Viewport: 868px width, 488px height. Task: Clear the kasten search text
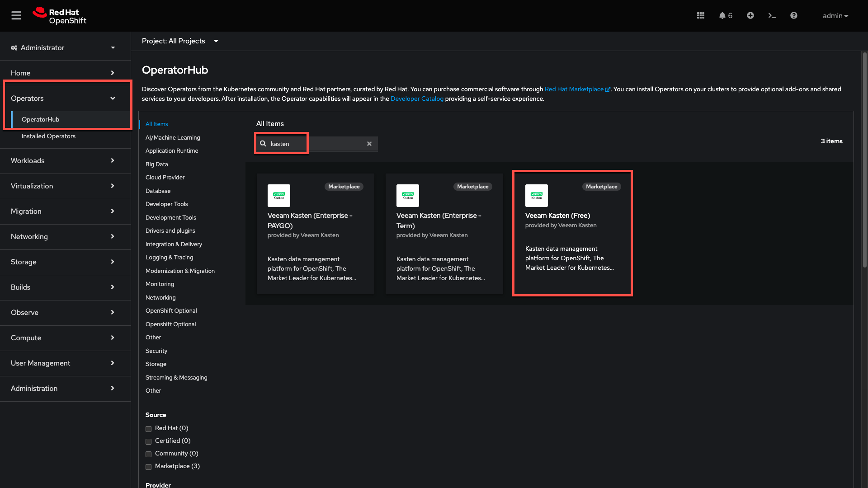point(369,144)
